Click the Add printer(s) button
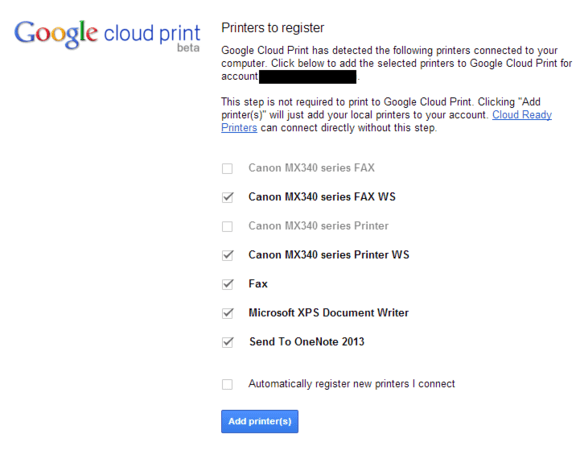The height and width of the screenshot is (467, 580). [x=260, y=421]
